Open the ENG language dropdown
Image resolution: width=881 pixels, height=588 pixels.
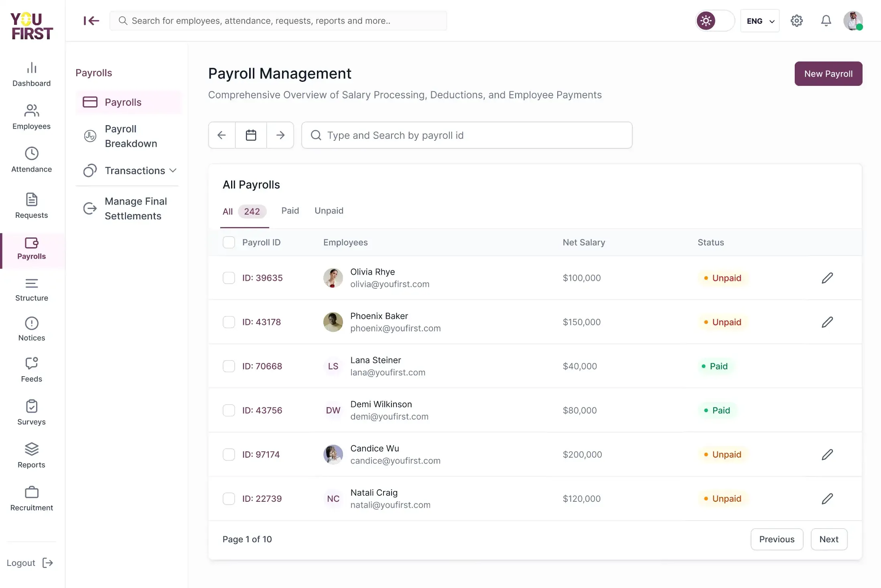click(x=760, y=21)
